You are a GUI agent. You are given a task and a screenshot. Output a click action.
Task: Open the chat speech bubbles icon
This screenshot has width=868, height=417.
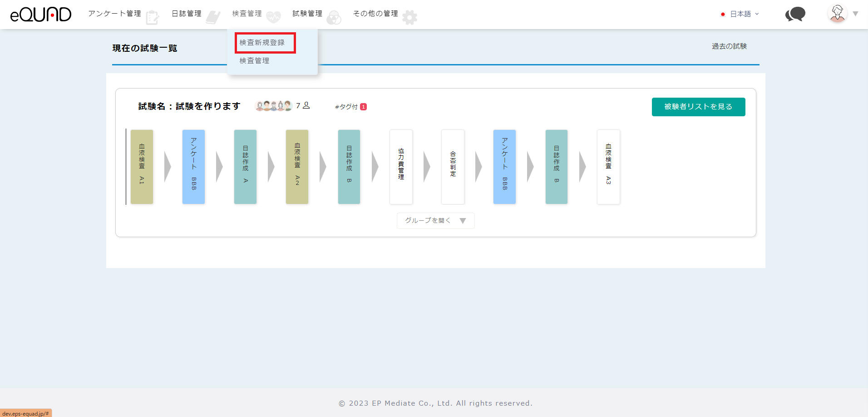point(795,15)
